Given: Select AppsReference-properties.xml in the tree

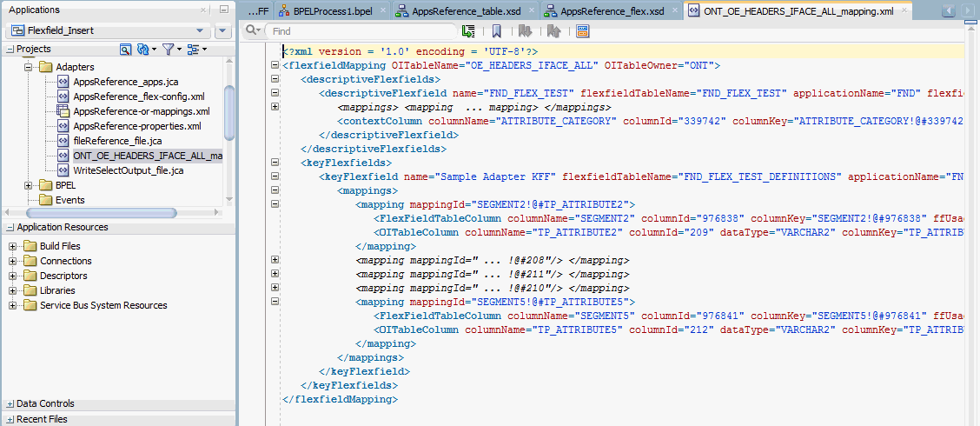Looking at the screenshot, I should (137, 126).
